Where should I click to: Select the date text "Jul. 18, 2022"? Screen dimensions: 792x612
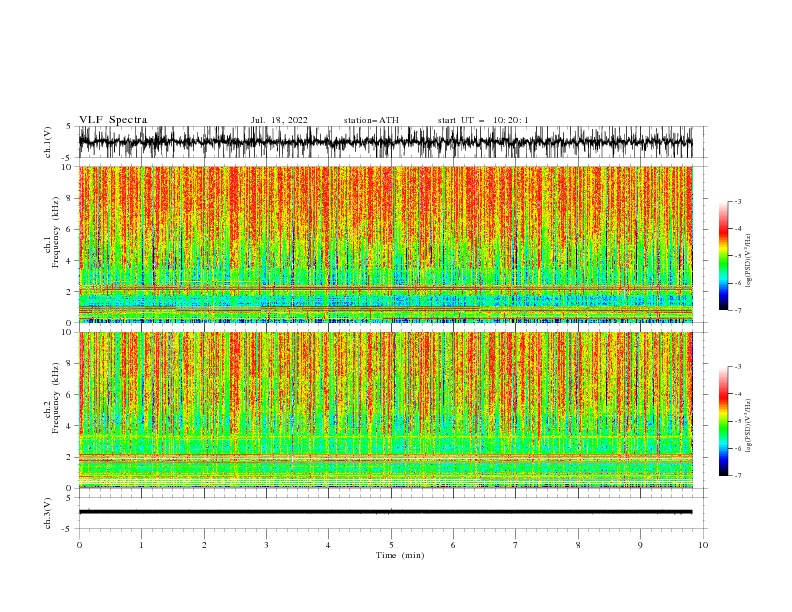tap(279, 120)
